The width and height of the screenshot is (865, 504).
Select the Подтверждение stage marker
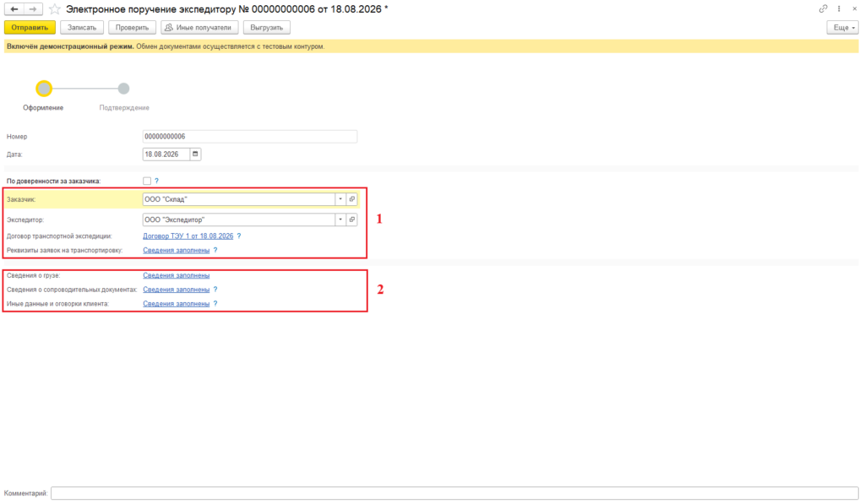[x=123, y=89]
